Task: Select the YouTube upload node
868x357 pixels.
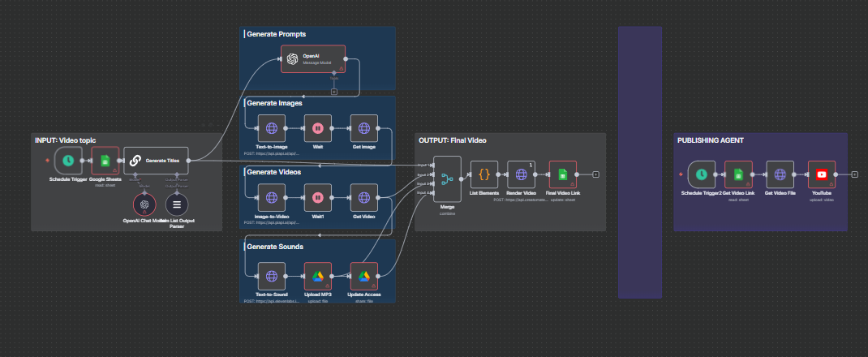Action: [821, 174]
